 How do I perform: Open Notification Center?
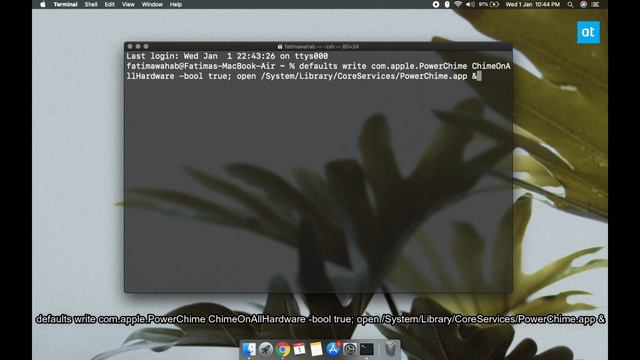pos(596,4)
